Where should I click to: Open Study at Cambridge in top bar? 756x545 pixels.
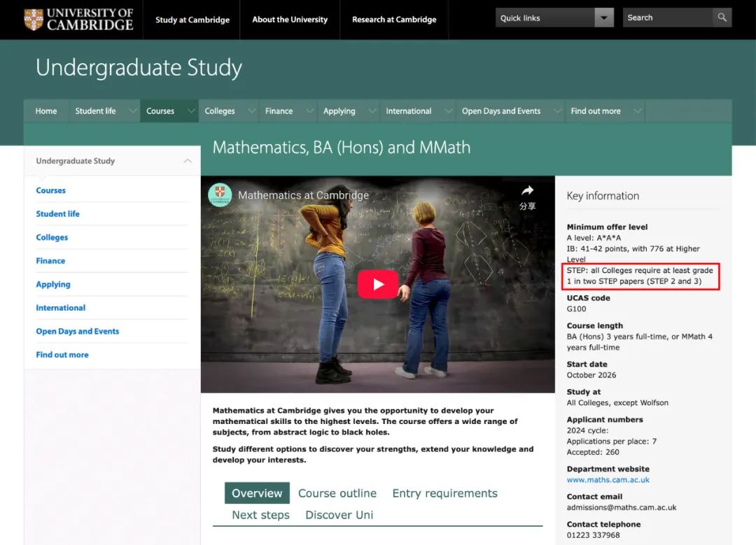192,20
